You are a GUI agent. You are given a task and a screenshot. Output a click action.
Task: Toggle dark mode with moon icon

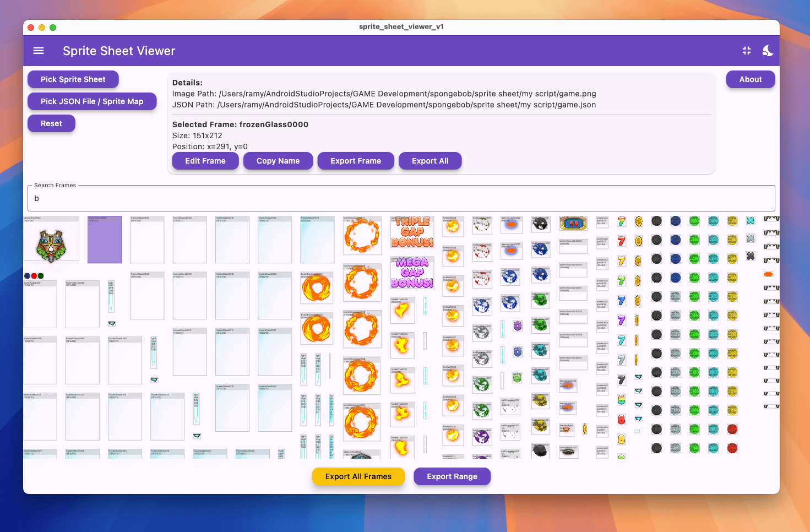pos(768,51)
